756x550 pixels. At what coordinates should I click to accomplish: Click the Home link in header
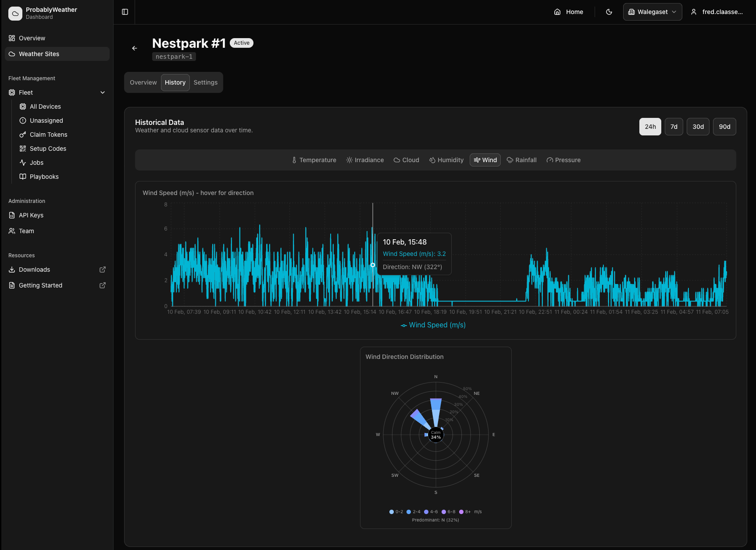click(x=569, y=12)
